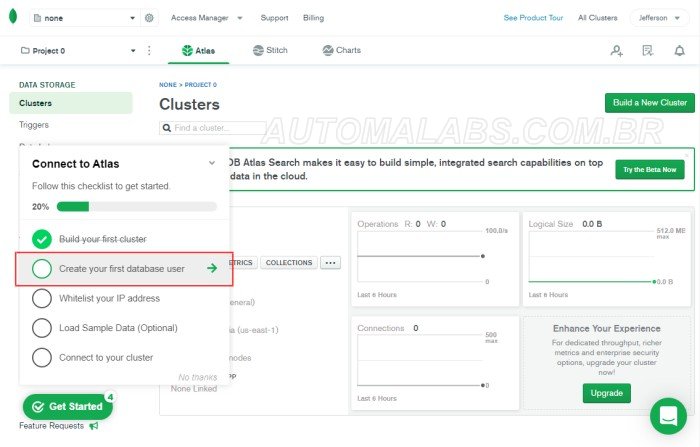
Task: Click Whitelist your IP address text
Action: pyautogui.click(x=109, y=298)
